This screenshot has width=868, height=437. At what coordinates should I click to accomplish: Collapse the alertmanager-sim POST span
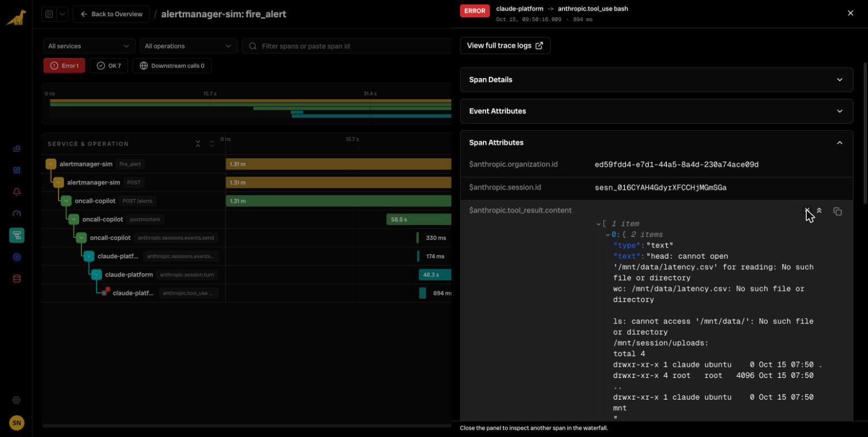click(x=59, y=183)
